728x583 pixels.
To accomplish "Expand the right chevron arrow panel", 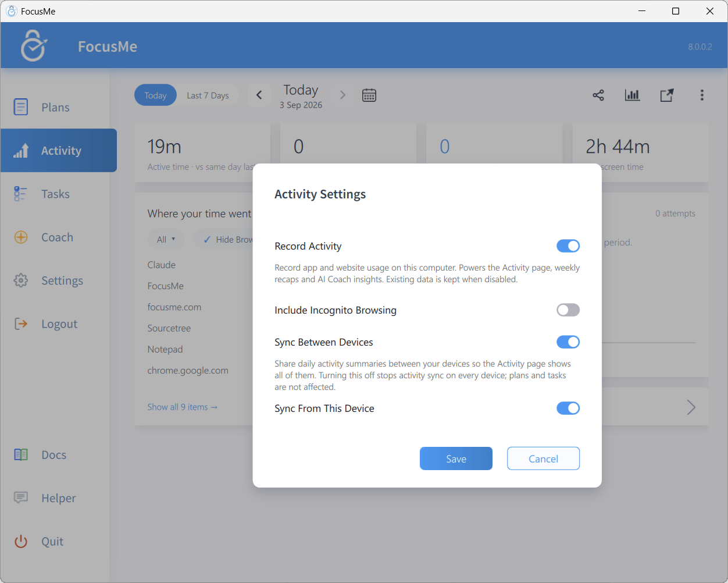I will (x=691, y=407).
